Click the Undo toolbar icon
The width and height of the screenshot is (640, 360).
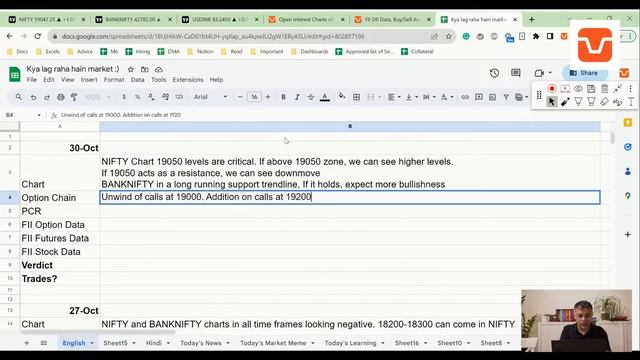pyautogui.click(x=33, y=97)
